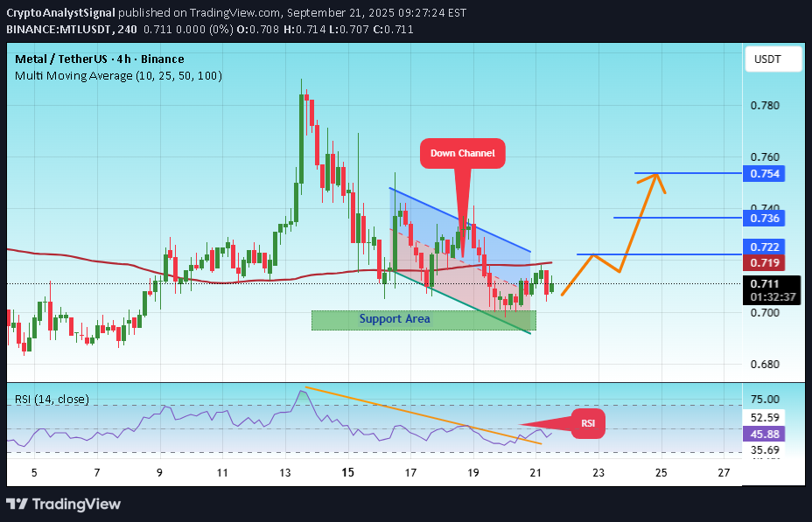The width and height of the screenshot is (812, 522).
Task: Click date 7 on the time axis
Action: (97, 472)
